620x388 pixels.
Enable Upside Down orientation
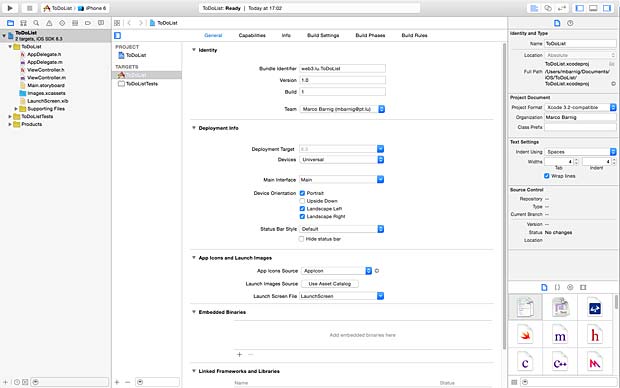(302, 201)
